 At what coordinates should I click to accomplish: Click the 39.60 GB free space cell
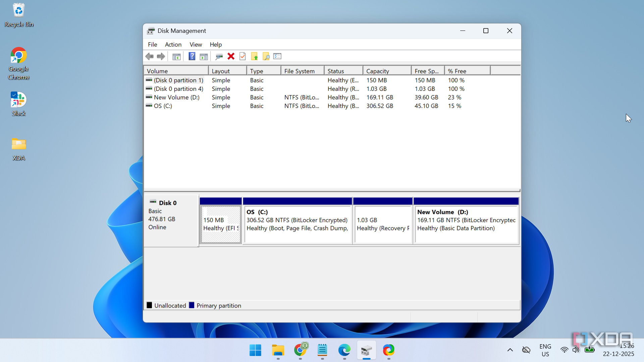click(x=426, y=98)
